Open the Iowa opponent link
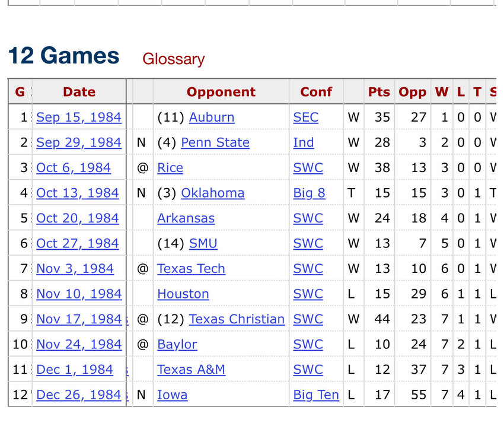This screenshot has width=504, height=445. tap(172, 395)
